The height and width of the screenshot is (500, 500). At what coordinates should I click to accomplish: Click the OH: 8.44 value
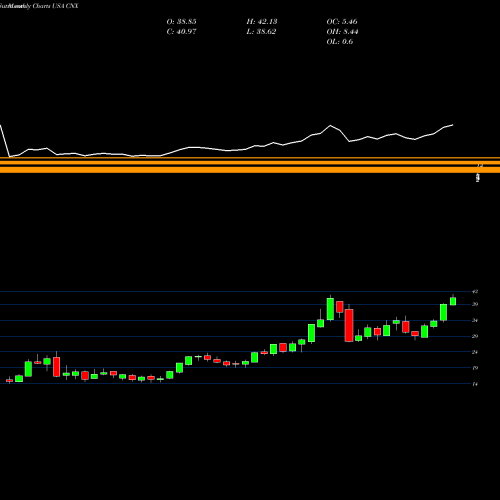[342, 32]
